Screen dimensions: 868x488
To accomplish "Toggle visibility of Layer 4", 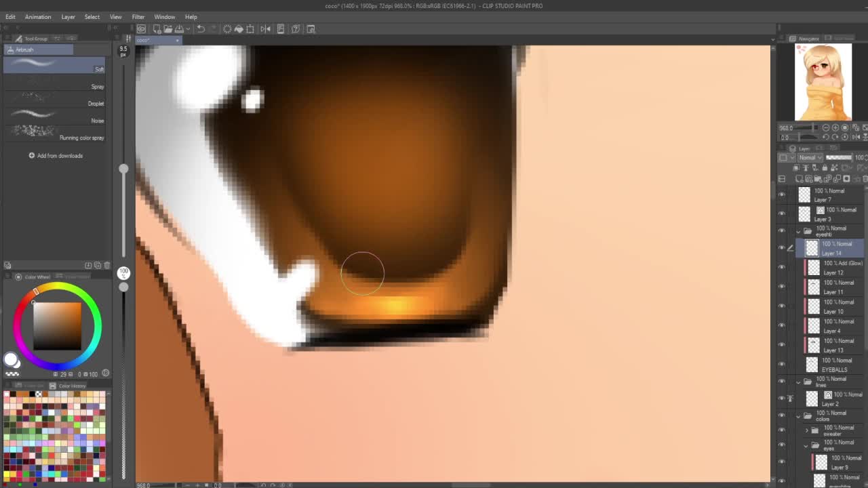I will (x=782, y=326).
